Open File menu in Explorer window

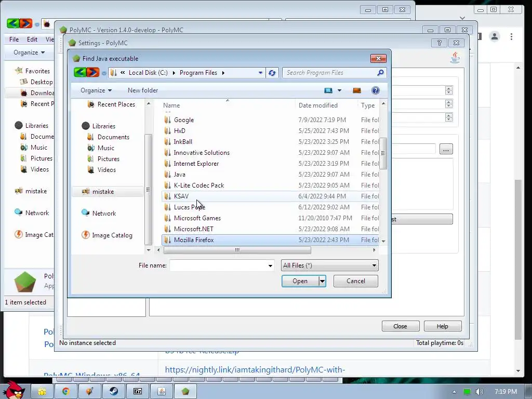(x=14, y=39)
